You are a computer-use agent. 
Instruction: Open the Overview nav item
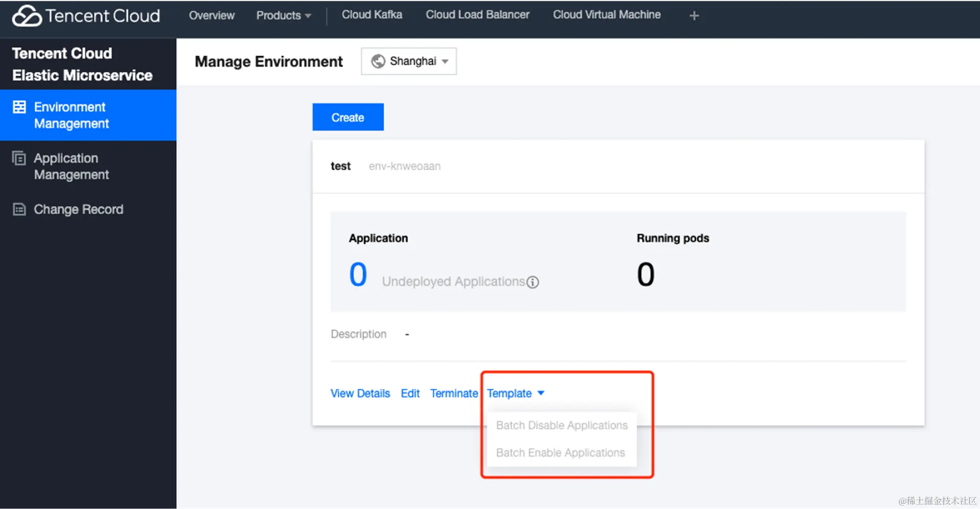tap(212, 15)
